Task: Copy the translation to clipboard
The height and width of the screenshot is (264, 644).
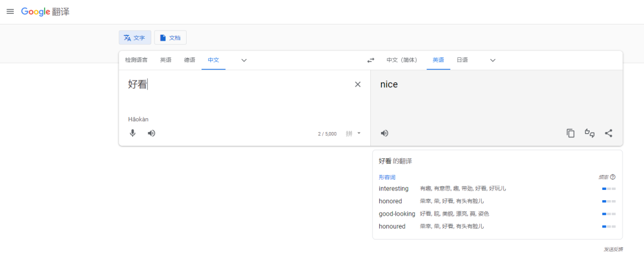Action: (571, 133)
